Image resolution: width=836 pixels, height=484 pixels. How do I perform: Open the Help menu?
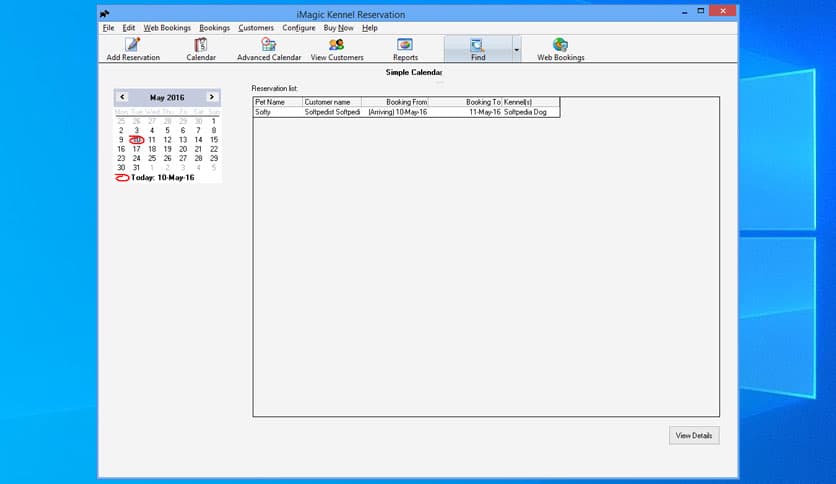point(369,28)
